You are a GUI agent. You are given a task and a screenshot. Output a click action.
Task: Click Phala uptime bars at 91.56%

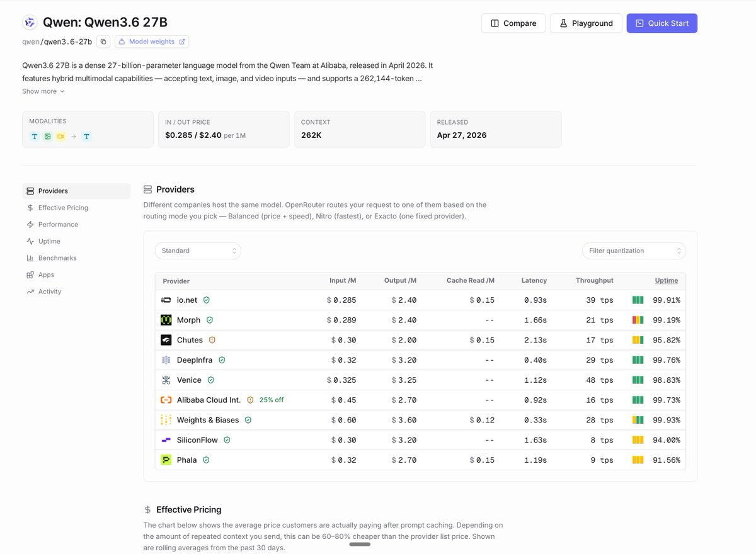pos(638,460)
